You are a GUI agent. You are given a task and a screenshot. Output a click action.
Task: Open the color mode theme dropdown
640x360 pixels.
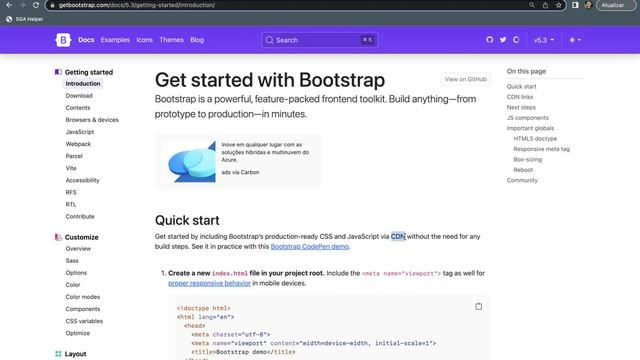(575, 40)
